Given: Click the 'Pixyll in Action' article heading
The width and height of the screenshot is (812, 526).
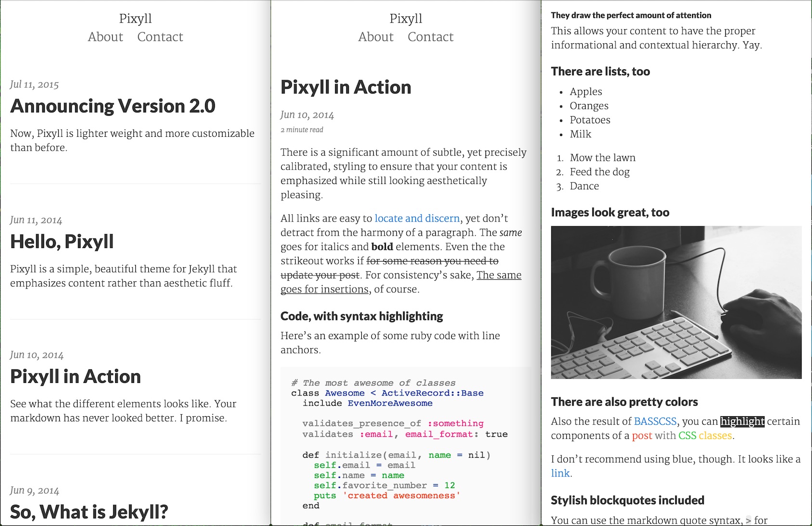Looking at the screenshot, I should pos(346,87).
